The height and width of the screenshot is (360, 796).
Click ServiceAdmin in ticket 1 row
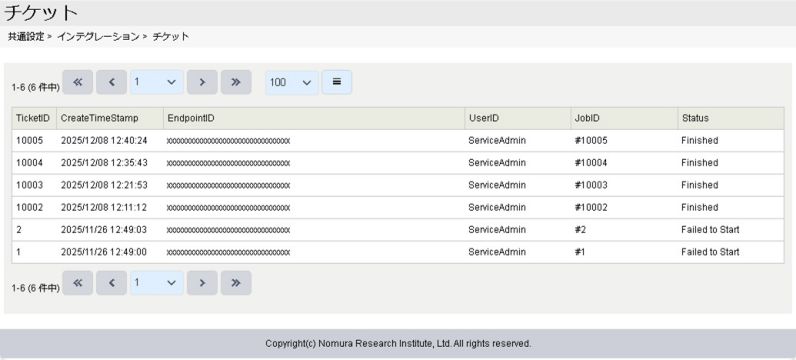point(497,252)
